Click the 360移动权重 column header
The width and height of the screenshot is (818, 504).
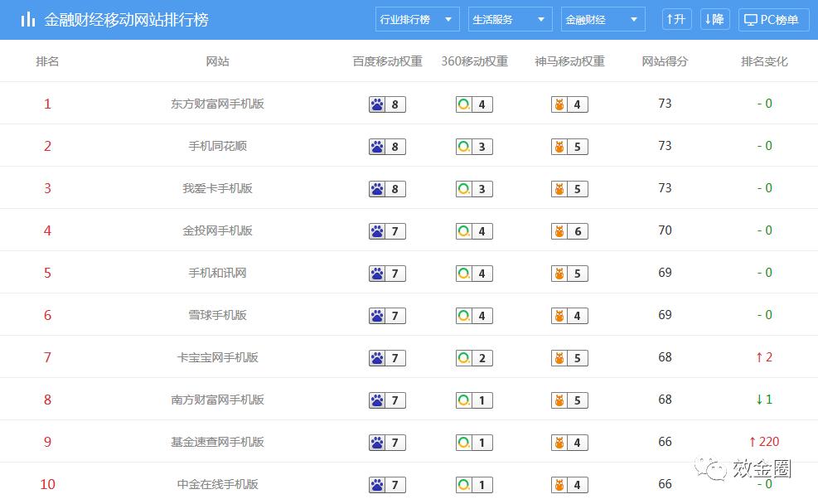pos(474,61)
